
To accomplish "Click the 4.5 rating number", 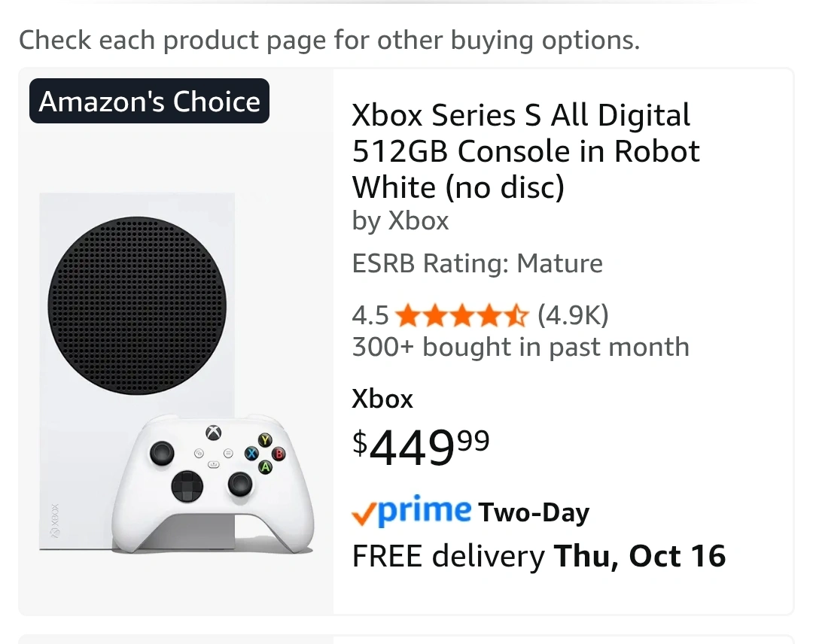I will tap(370, 315).
